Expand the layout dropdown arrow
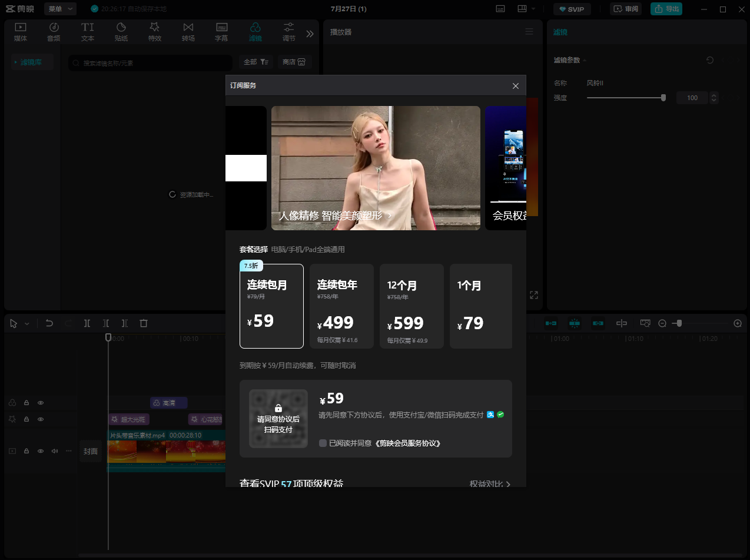The width and height of the screenshot is (750, 560). point(533,9)
